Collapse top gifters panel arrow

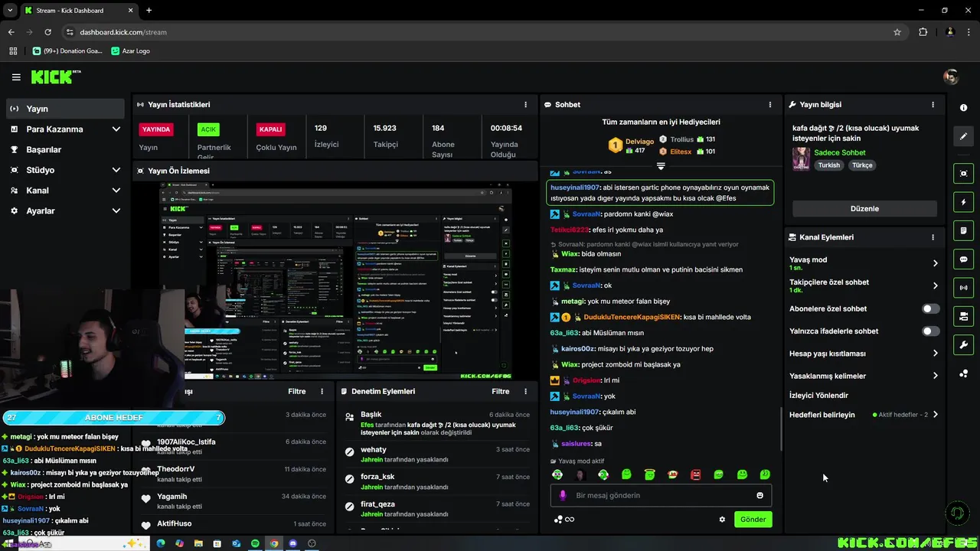(661, 166)
